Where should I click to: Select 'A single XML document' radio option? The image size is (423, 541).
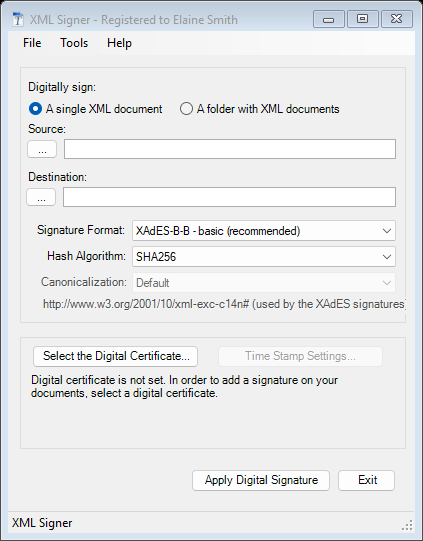click(x=96, y=109)
